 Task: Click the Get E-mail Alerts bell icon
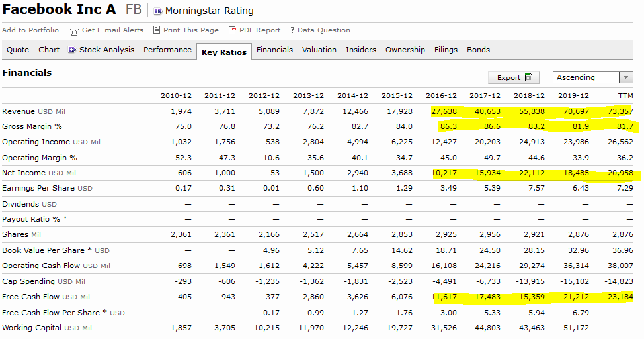pos(74,31)
